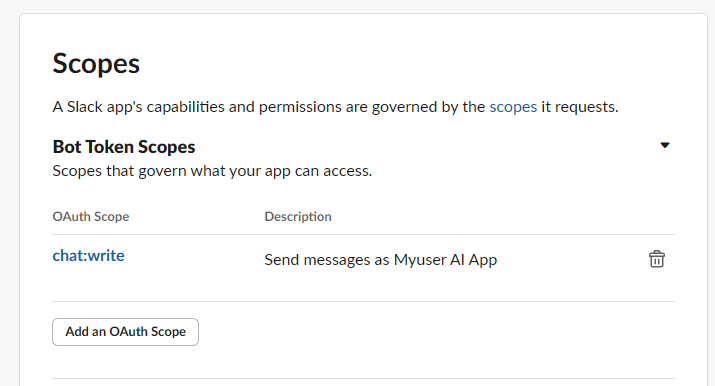Click the OAuth Scope column header

[x=91, y=216]
